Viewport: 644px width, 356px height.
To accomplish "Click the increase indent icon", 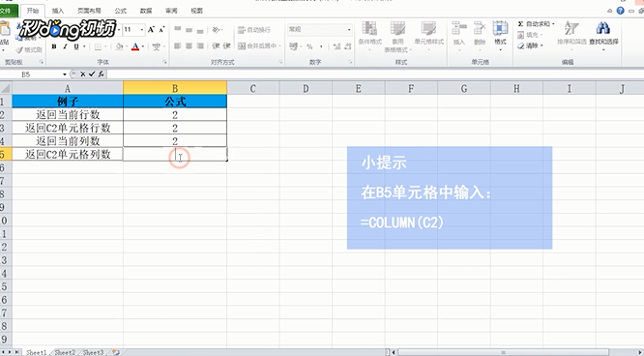I will point(226,46).
